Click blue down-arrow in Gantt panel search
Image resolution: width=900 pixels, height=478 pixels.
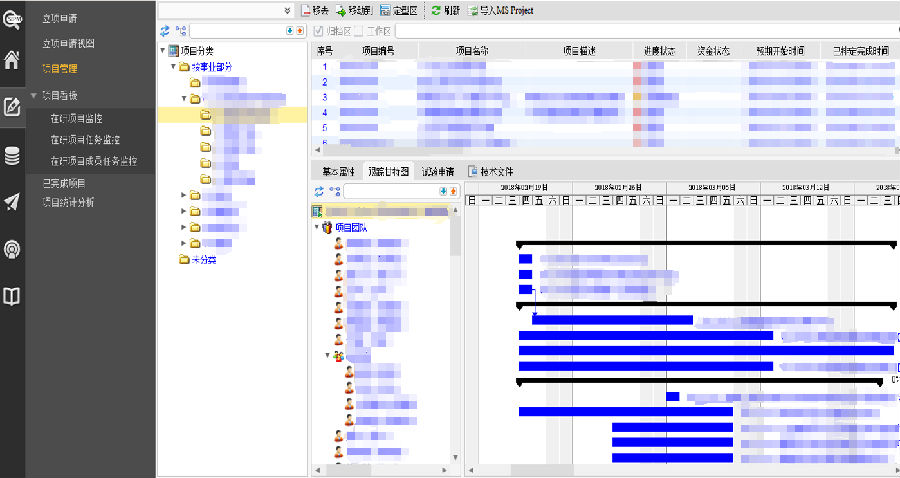pos(443,191)
